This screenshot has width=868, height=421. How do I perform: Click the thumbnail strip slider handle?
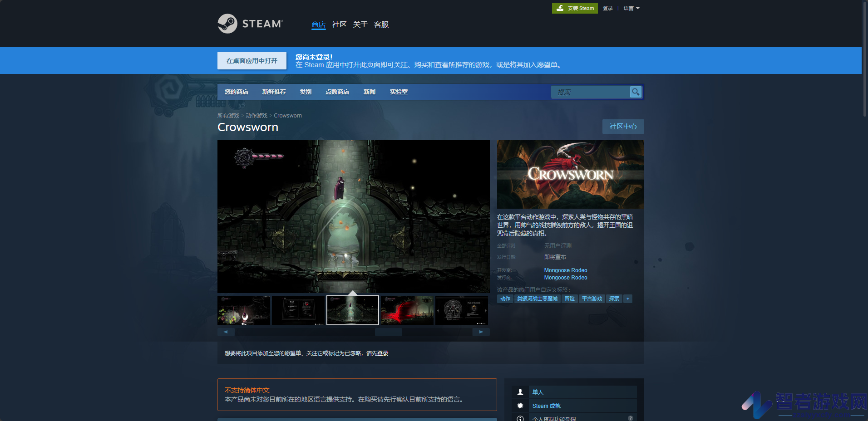click(389, 332)
